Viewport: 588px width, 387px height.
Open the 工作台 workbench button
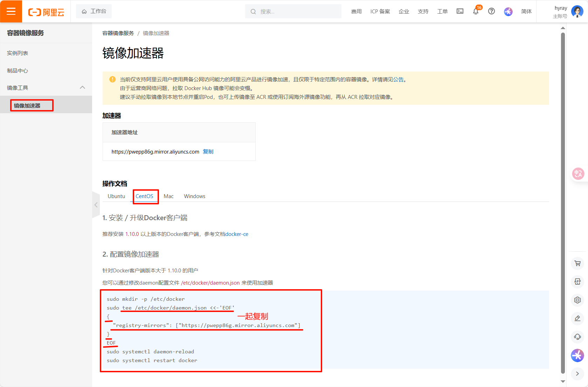[94, 11]
